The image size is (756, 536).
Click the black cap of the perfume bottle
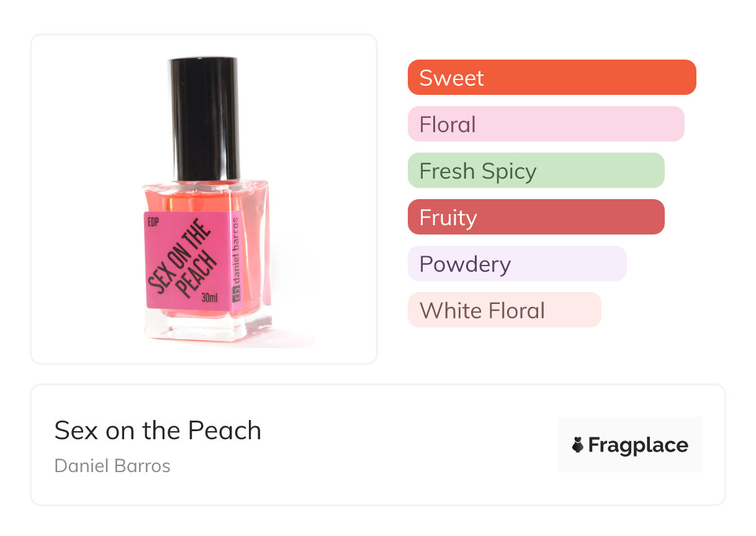(204, 118)
